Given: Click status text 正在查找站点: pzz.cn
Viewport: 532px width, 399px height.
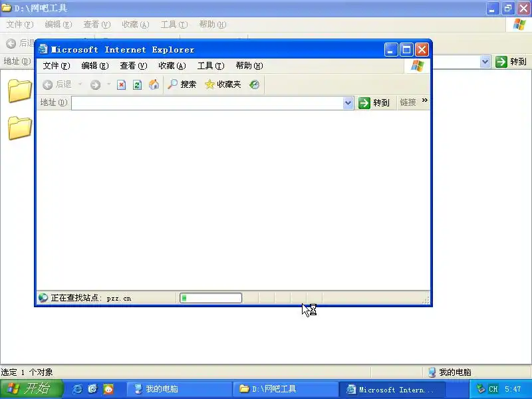Looking at the screenshot, I should [x=90, y=298].
